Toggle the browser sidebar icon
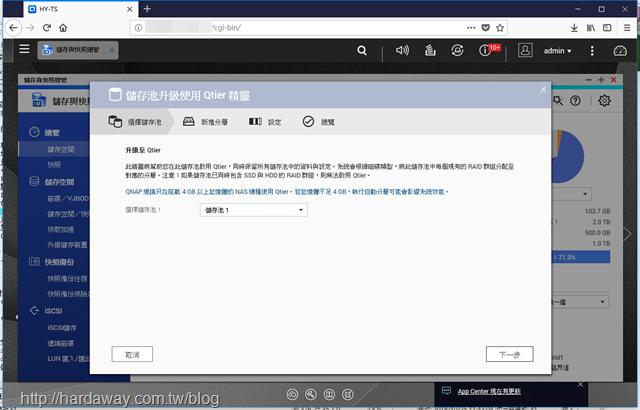Image resolution: width=640 pixels, height=410 pixels. pyautogui.click(x=607, y=28)
